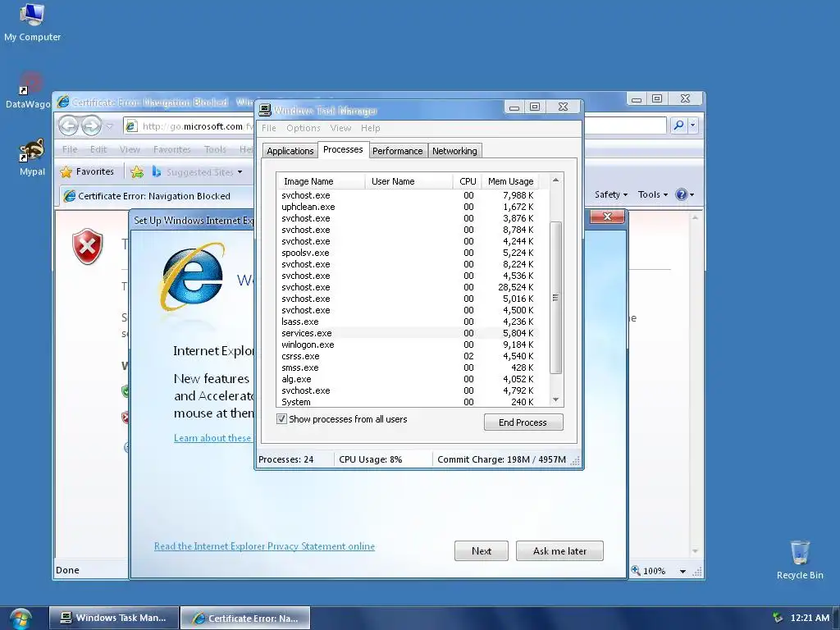Open the Safety dropdown menu in IE
The width and height of the screenshot is (840, 630).
[610, 194]
